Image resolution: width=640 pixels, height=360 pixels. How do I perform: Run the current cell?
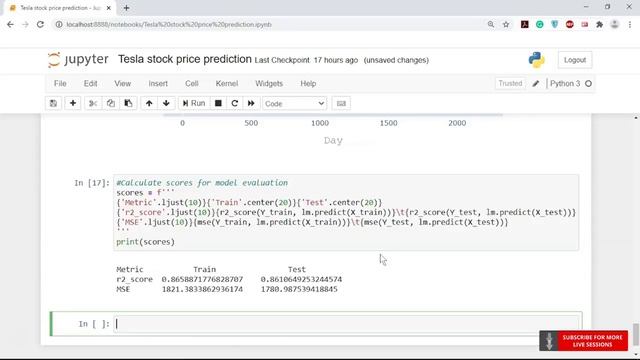click(194, 103)
